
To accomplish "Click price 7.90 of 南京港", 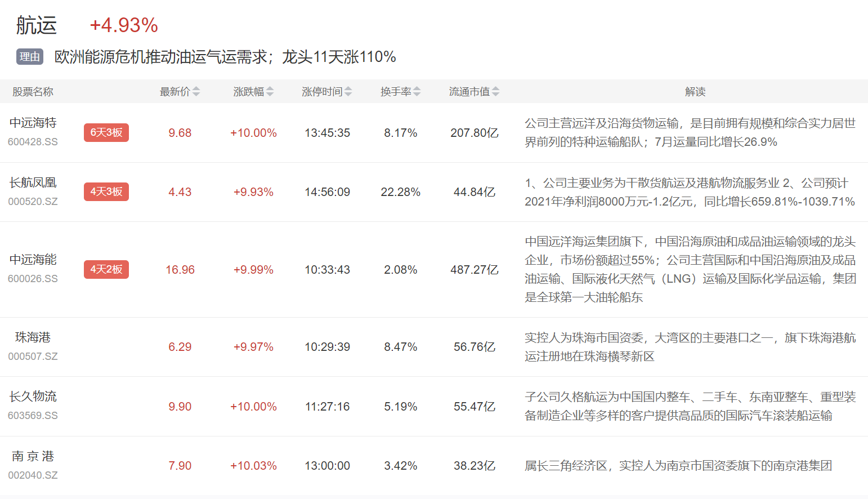I will coord(180,466).
